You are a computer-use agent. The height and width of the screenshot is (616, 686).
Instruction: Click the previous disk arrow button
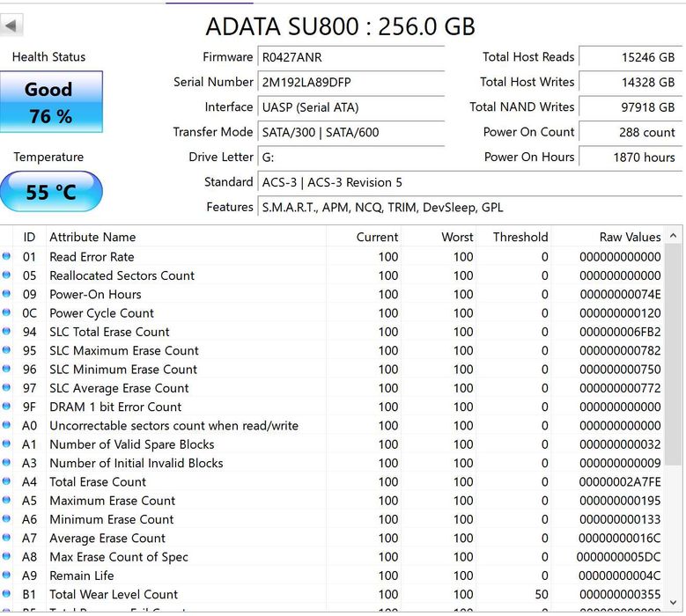tap(11, 26)
